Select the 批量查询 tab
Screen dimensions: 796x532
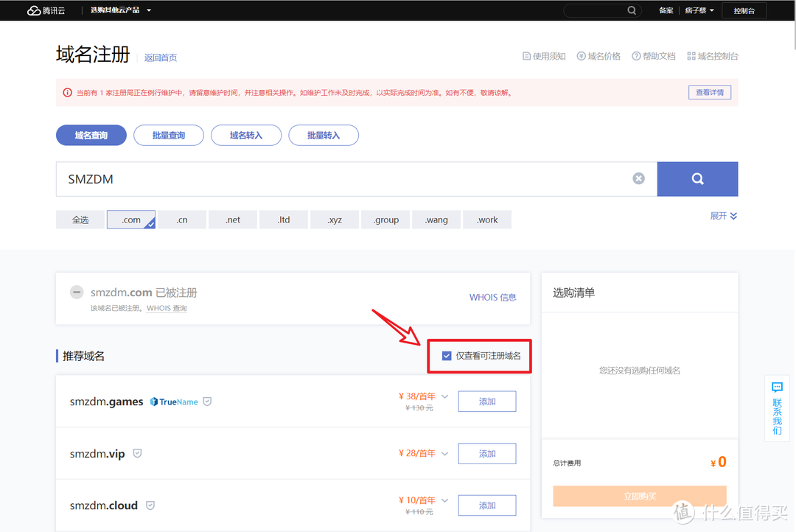(x=169, y=135)
